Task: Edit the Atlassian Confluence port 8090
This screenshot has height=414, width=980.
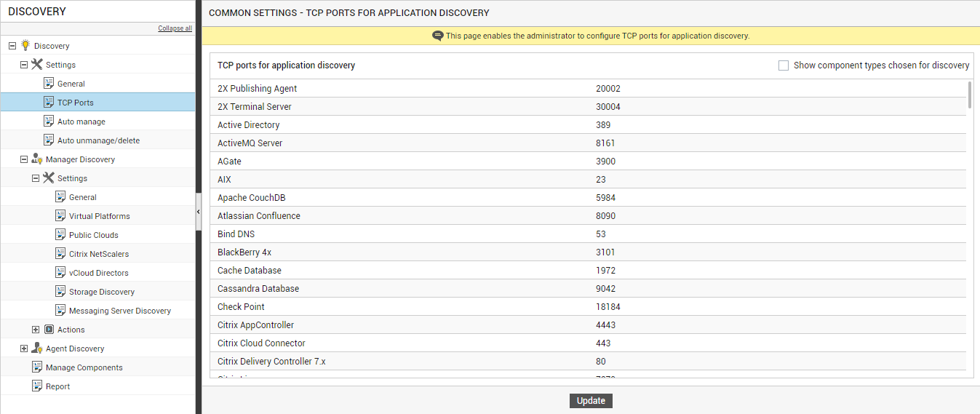Action: (606, 216)
